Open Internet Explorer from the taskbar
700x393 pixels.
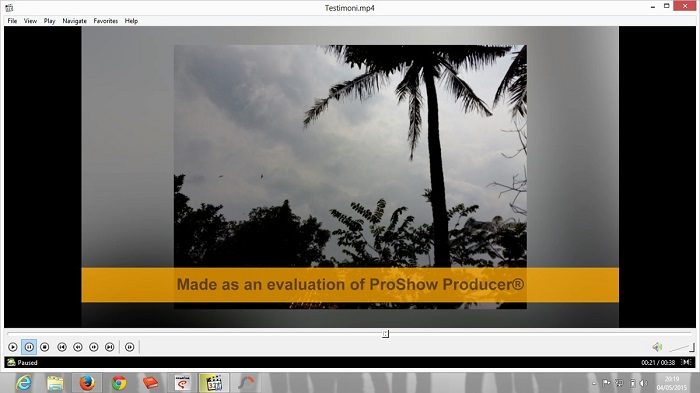pos(23,383)
